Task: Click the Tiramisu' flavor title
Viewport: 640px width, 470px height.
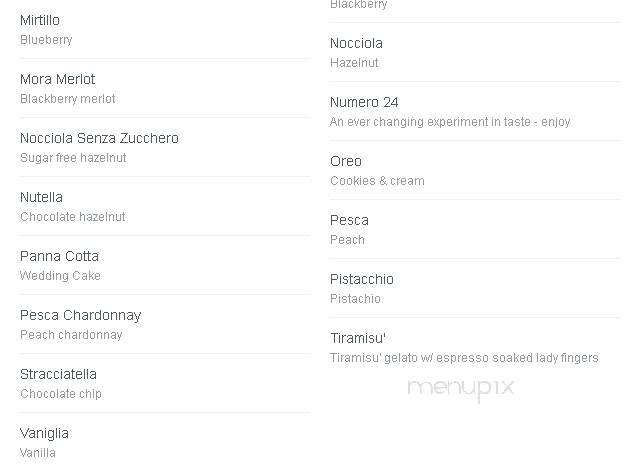Action: point(358,338)
